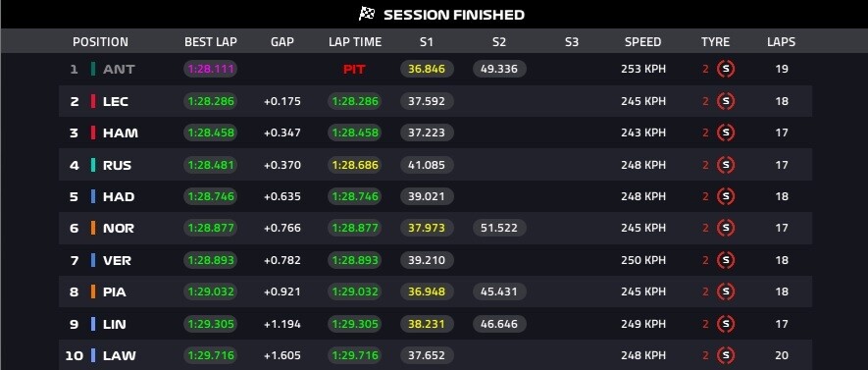Click the SPEED column header

click(642, 42)
